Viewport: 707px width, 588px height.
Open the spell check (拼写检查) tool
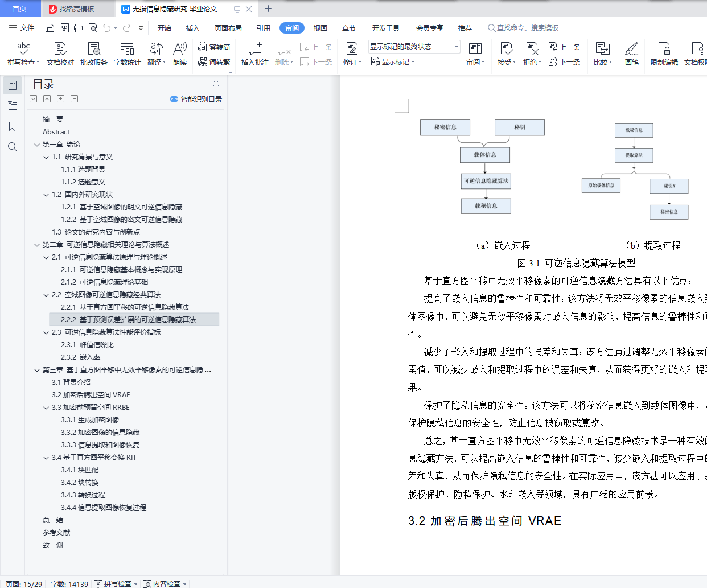[23, 54]
